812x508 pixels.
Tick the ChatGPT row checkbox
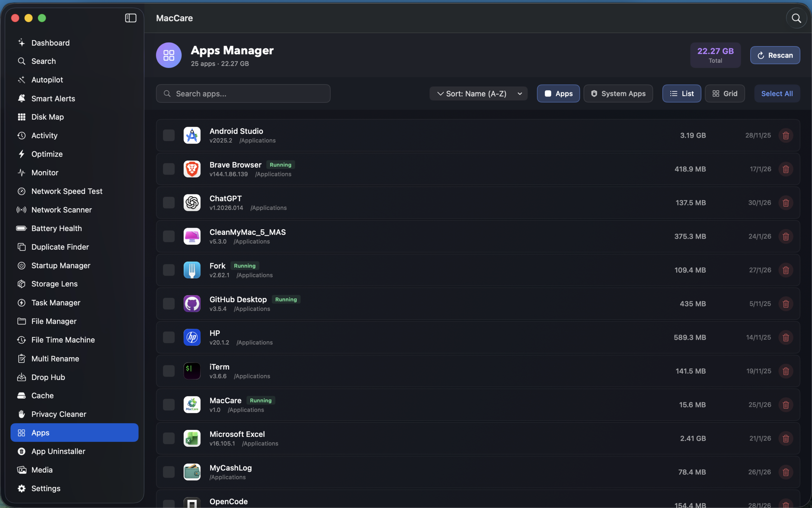point(169,203)
